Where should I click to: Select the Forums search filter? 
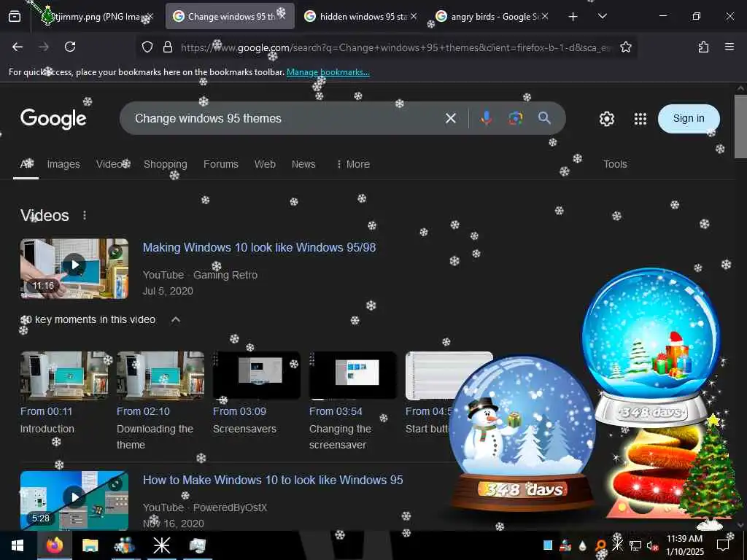[x=220, y=164]
